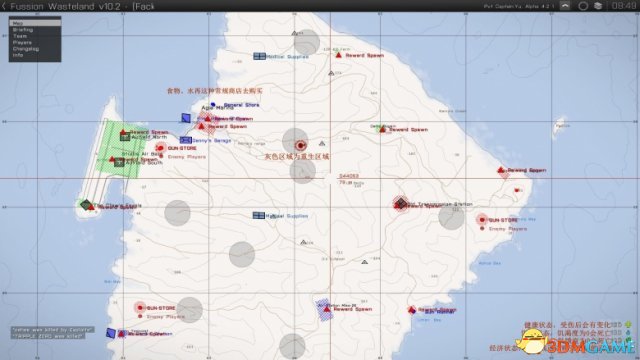Click the General Store blue dot marker

tap(213, 105)
